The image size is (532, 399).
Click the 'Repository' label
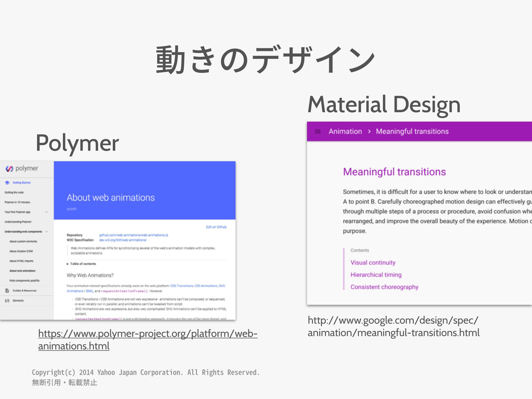point(75,235)
